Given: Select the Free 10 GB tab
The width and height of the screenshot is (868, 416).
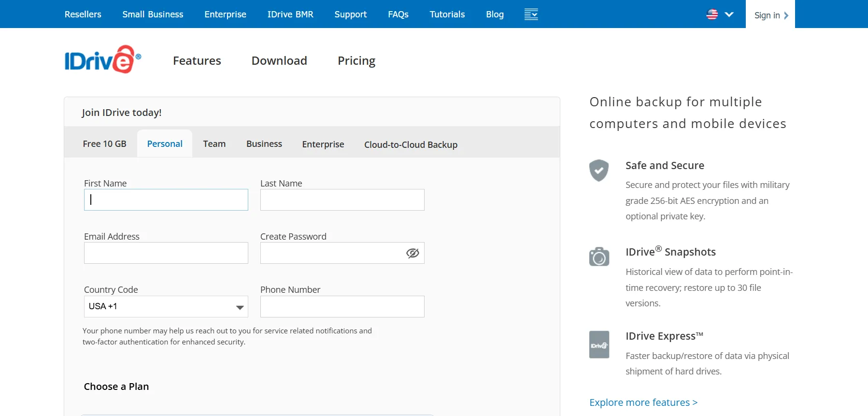Looking at the screenshot, I should 104,144.
